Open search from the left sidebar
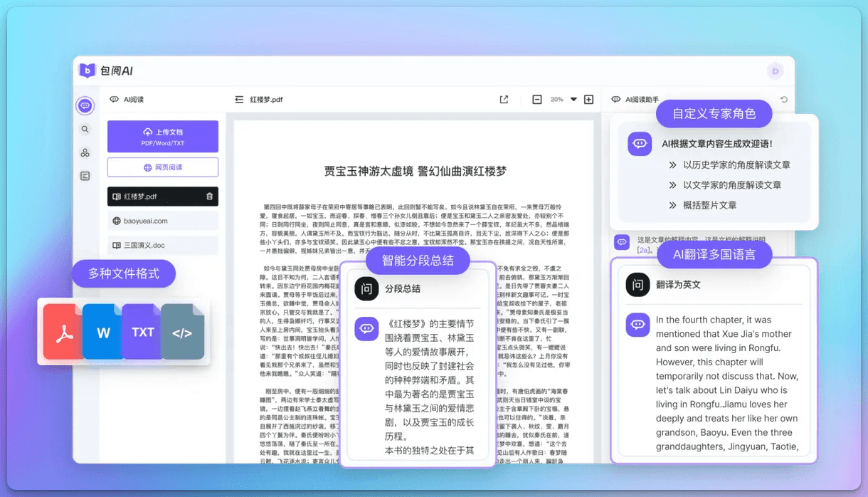 point(85,130)
